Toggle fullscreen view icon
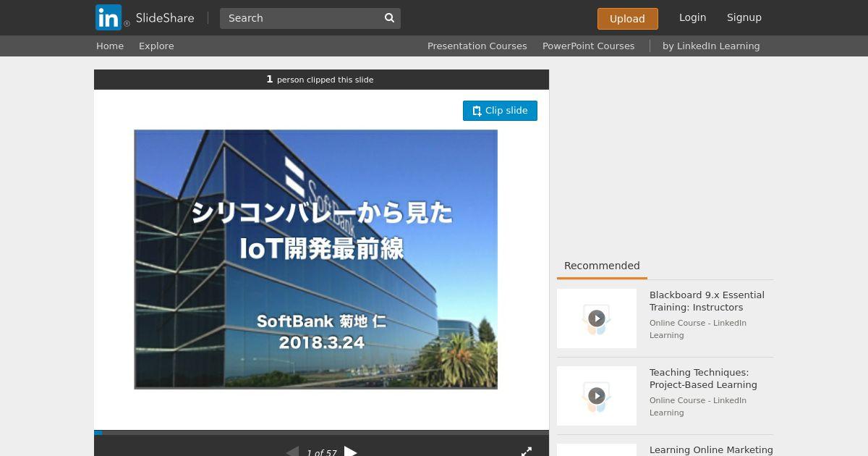The image size is (868, 456). coord(527,452)
